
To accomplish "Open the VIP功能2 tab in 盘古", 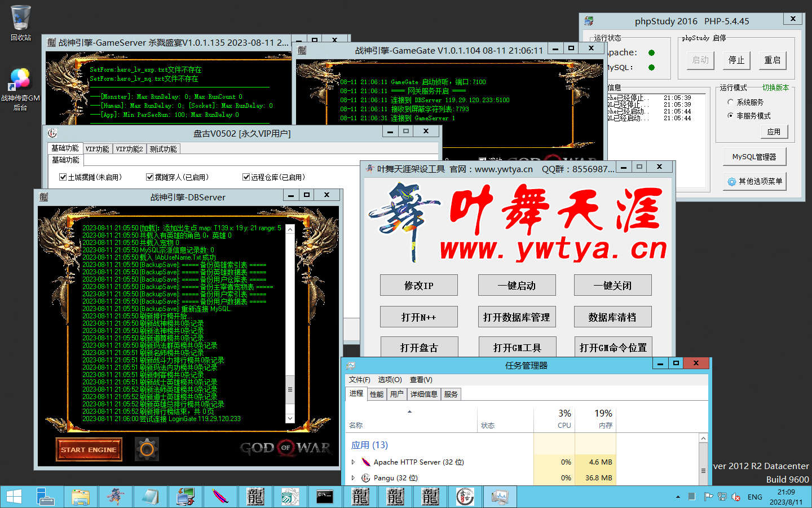I will (129, 149).
